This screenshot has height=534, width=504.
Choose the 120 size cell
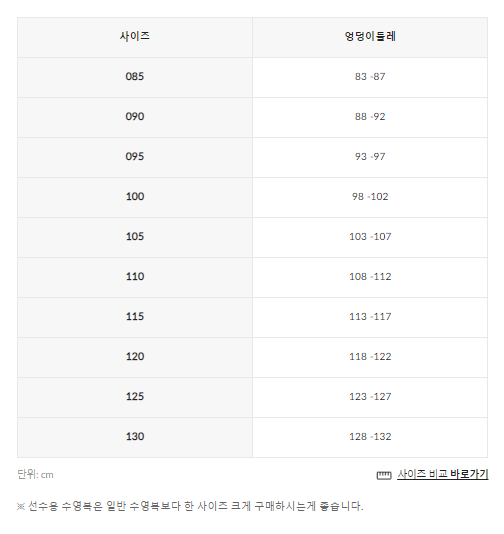135,358
